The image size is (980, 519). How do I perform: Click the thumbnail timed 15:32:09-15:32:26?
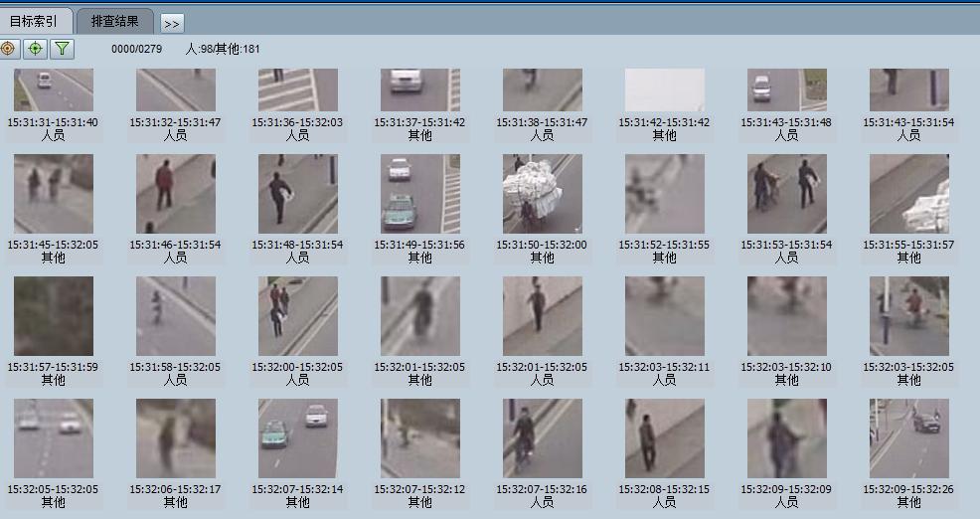click(x=908, y=438)
